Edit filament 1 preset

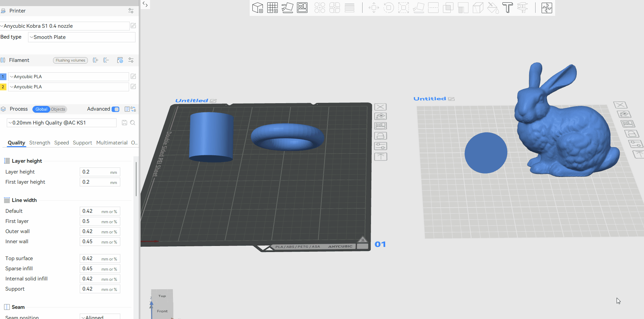pyautogui.click(x=133, y=76)
